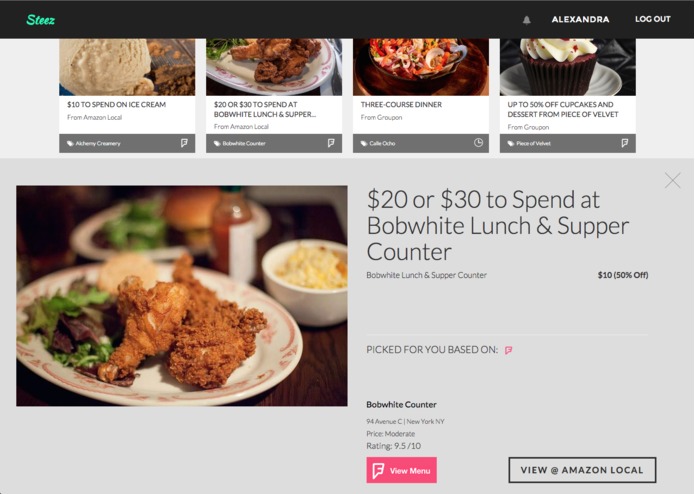This screenshot has height=494, width=695.
Task: Open the ALEXANDRA profile menu item
Action: (x=580, y=19)
